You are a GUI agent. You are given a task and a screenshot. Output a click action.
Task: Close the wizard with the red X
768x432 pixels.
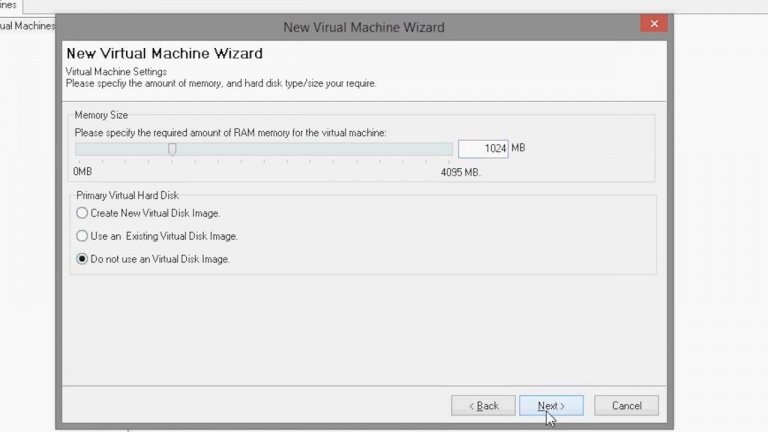click(654, 24)
